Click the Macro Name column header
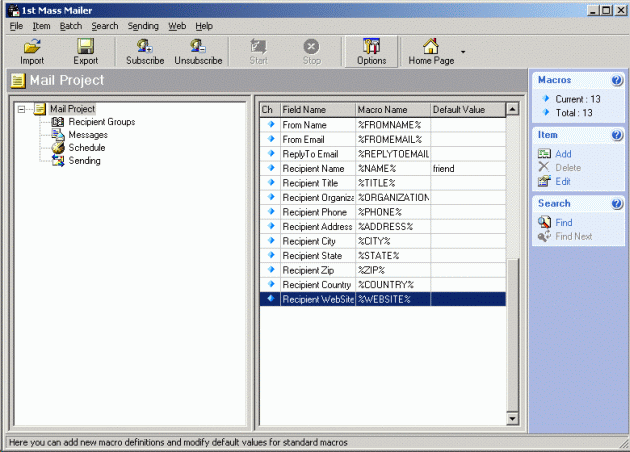This screenshot has height=452, width=630. [x=393, y=110]
